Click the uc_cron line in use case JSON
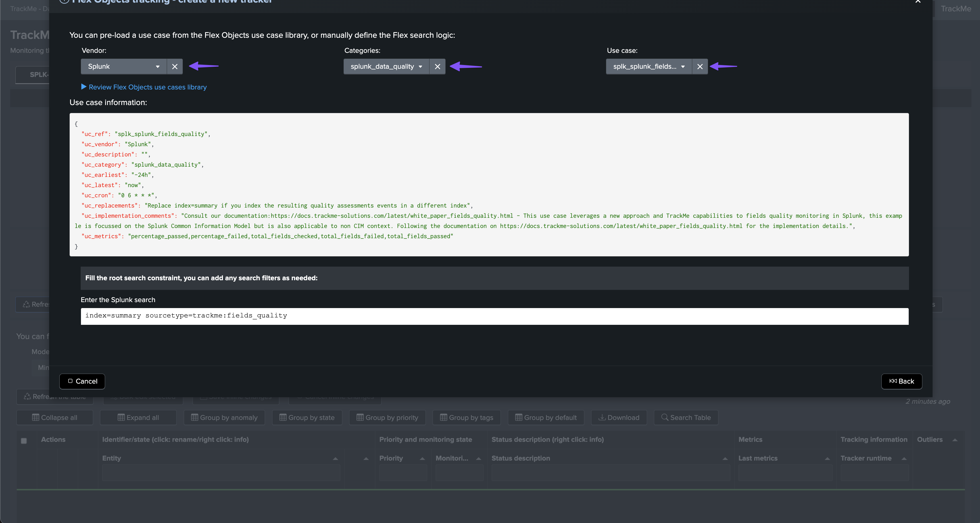 (119, 195)
